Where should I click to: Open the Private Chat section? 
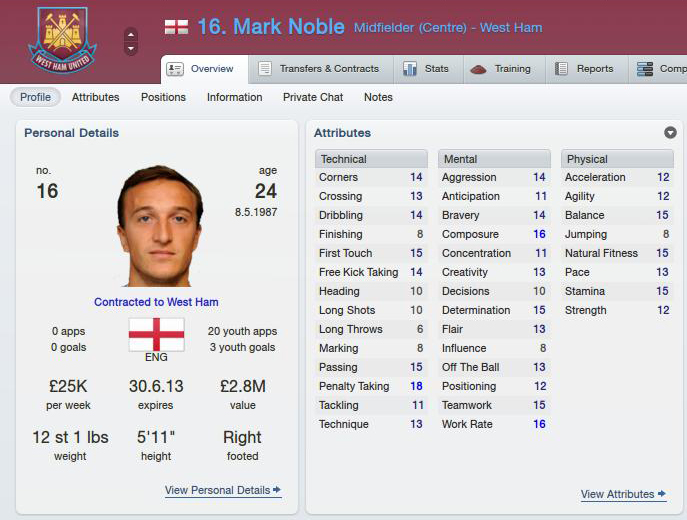pyautogui.click(x=313, y=97)
